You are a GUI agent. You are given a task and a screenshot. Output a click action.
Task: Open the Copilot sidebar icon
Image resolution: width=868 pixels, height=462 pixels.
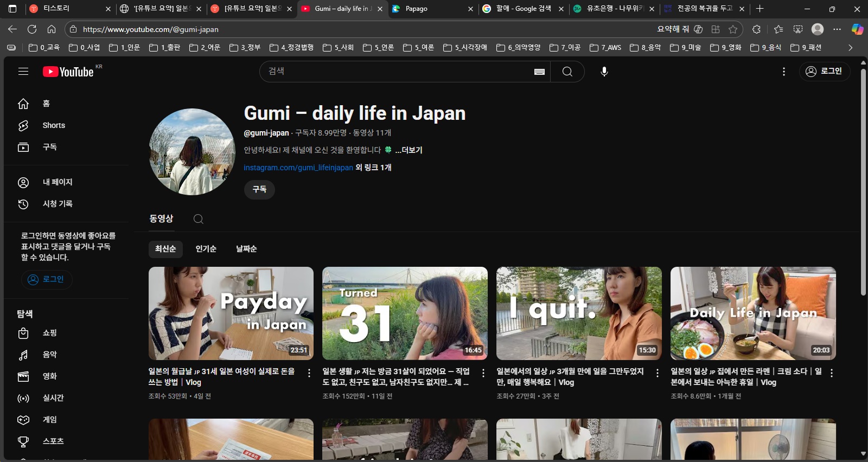point(858,29)
